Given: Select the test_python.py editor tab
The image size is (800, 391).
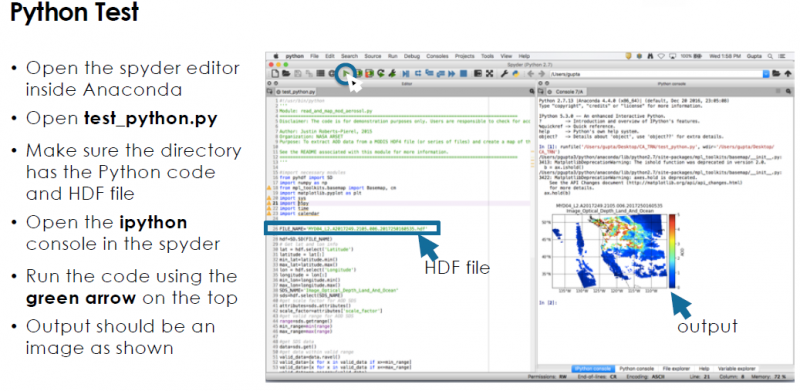Looking at the screenshot, I should coord(295,92).
